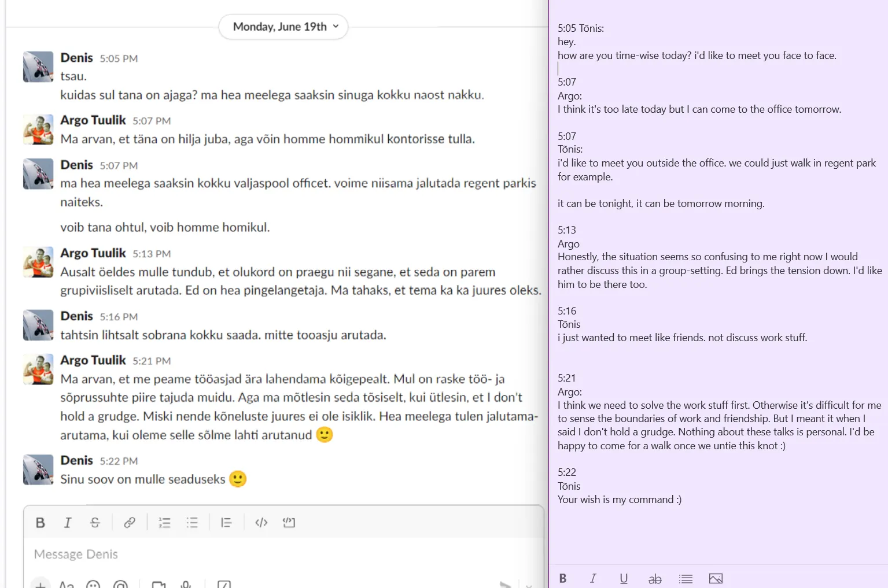The width and height of the screenshot is (888, 588).
Task: Click the list icon in notes toolbar
Action: click(x=686, y=578)
